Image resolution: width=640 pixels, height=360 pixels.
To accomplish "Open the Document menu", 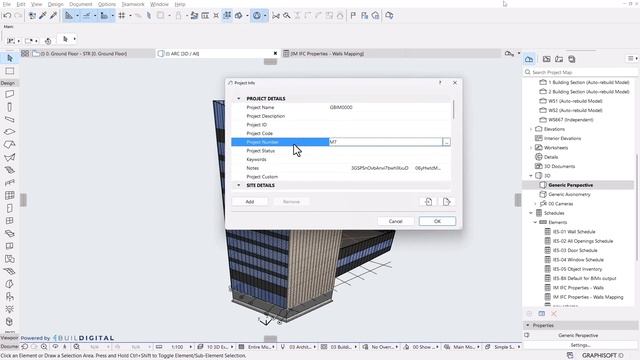I will coord(81,4).
